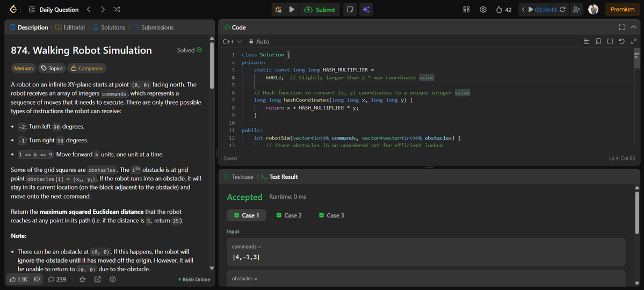Open the notes icon

350,10
